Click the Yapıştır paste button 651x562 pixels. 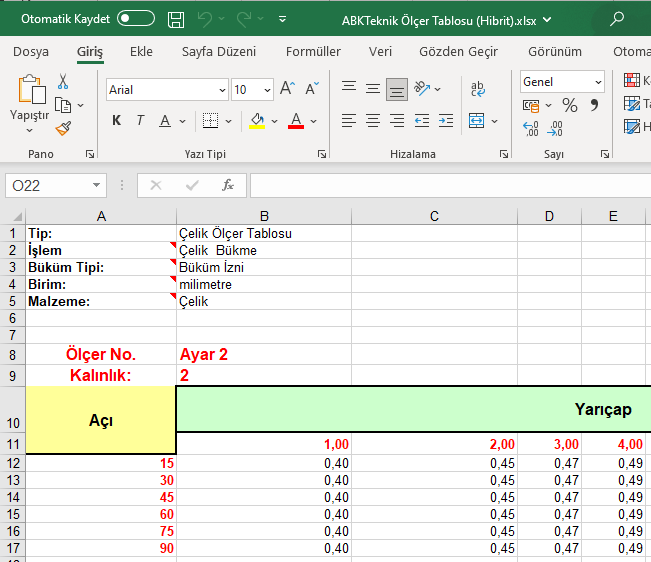[x=29, y=100]
